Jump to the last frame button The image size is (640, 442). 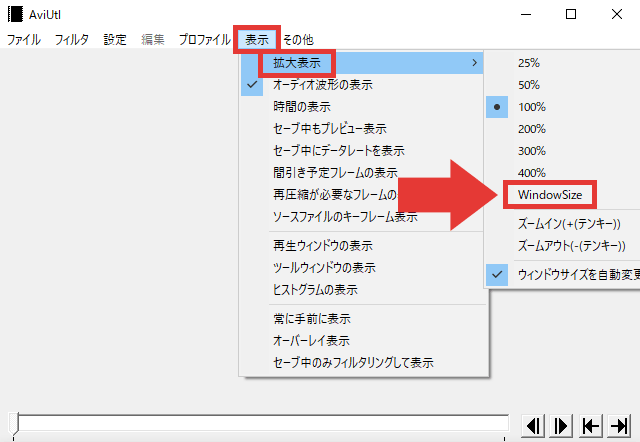click(x=619, y=426)
